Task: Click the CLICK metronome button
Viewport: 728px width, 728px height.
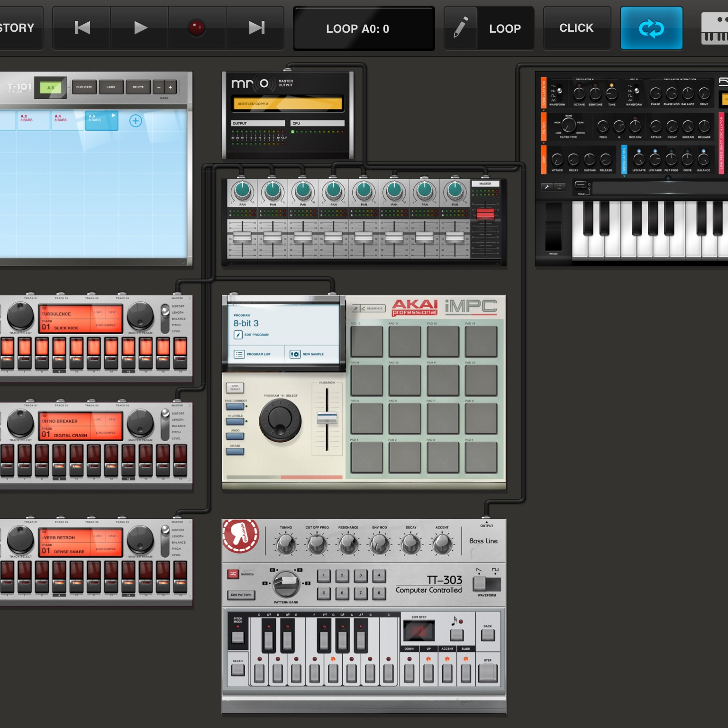Action: click(577, 28)
